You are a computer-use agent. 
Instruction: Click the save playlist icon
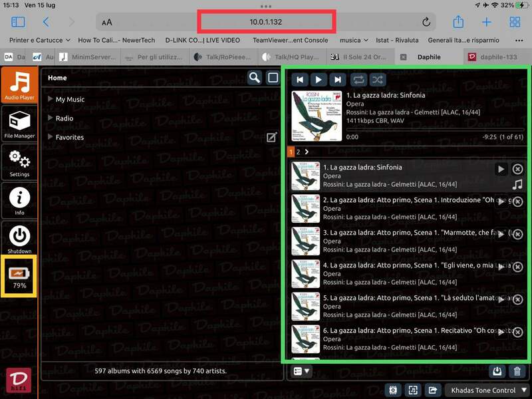[x=496, y=371]
